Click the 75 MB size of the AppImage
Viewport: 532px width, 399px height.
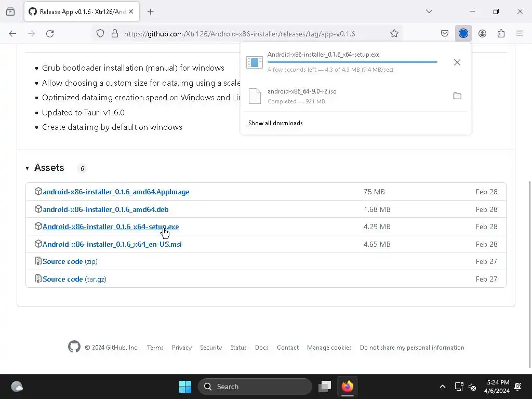pos(374,192)
